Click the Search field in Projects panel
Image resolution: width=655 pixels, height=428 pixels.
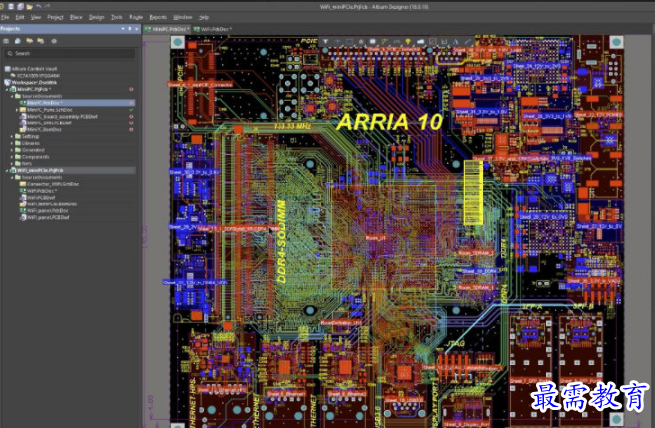pos(70,53)
